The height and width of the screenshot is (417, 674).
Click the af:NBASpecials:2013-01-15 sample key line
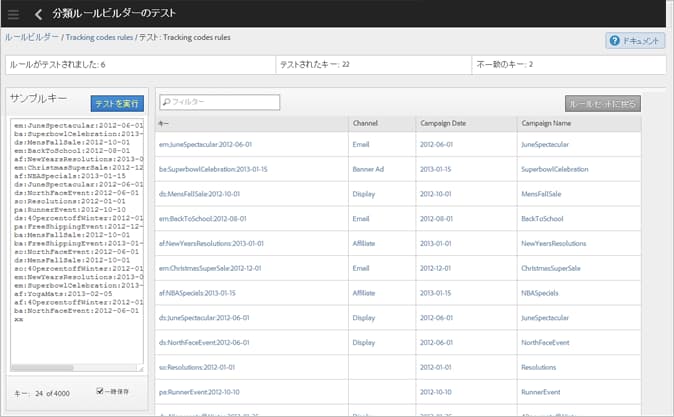coord(70,176)
